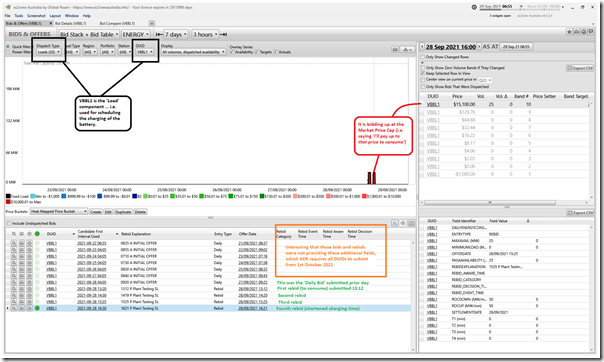The height and width of the screenshot is (362, 604).
Task: Open the ENERGY dropdown
Action: point(136,34)
